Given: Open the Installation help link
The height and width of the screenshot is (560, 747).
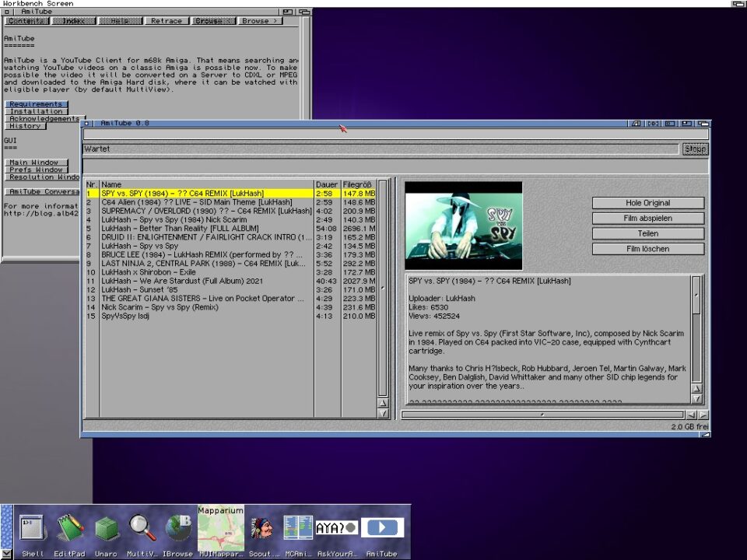Looking at the screenshot, I should click(37, 111).
